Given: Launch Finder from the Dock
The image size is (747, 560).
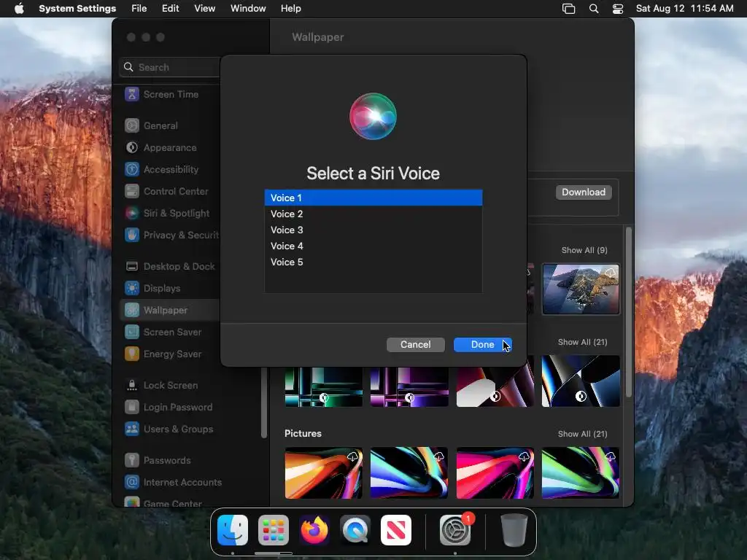Looking at the screenshot, I should pos(233,530).
